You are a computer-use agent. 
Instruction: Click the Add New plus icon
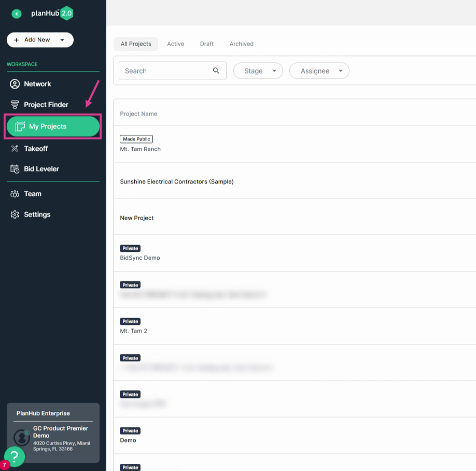[x=17, y=40]
